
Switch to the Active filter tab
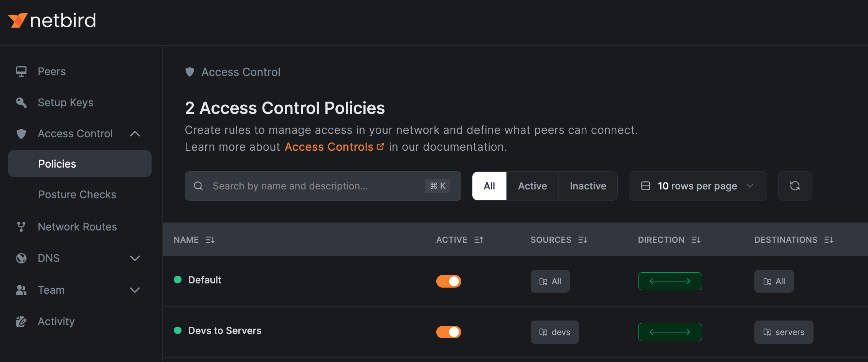(x=532, y=186)
